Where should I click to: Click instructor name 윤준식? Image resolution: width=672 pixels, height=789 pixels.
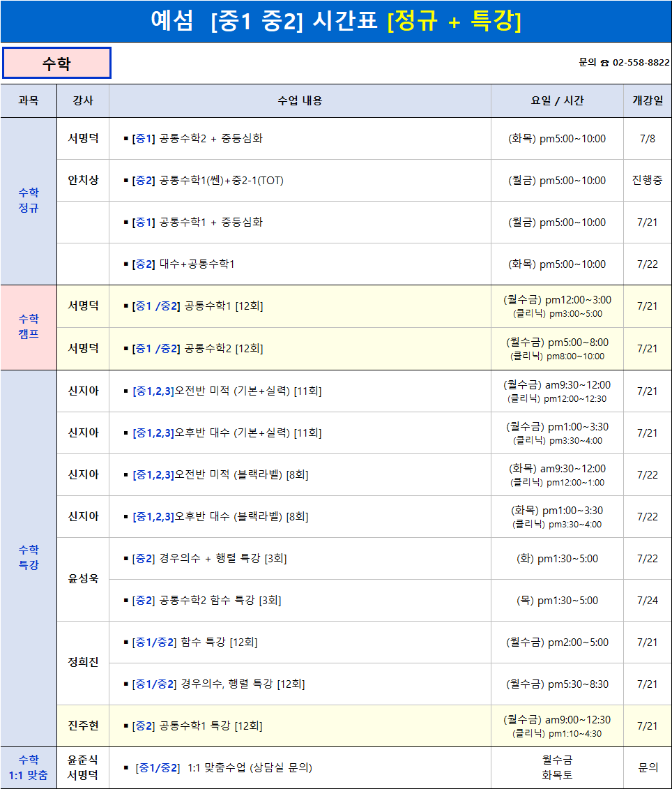click(x=83, y=760)
